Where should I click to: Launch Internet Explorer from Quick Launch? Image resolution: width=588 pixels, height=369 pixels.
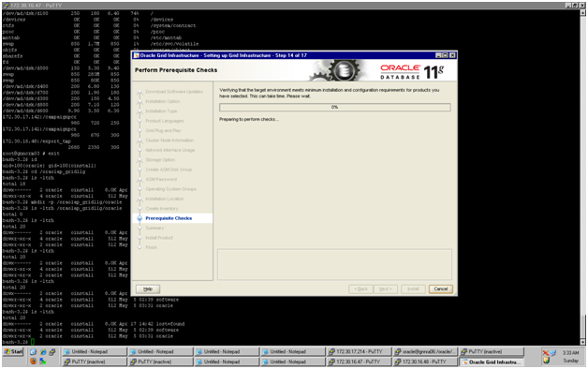point(43,352)
